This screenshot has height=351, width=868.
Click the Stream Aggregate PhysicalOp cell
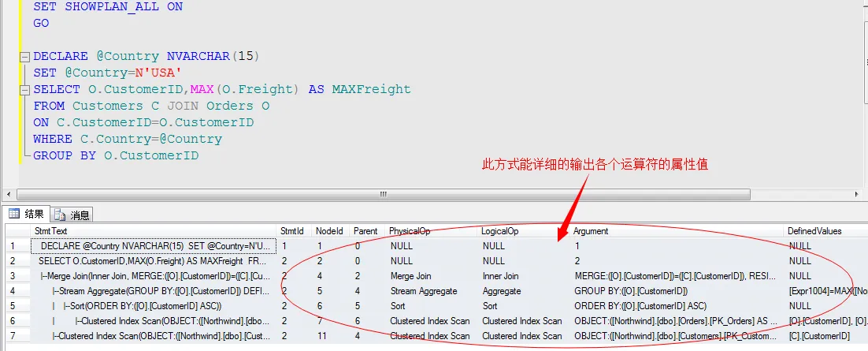click(x=428, y=291)
